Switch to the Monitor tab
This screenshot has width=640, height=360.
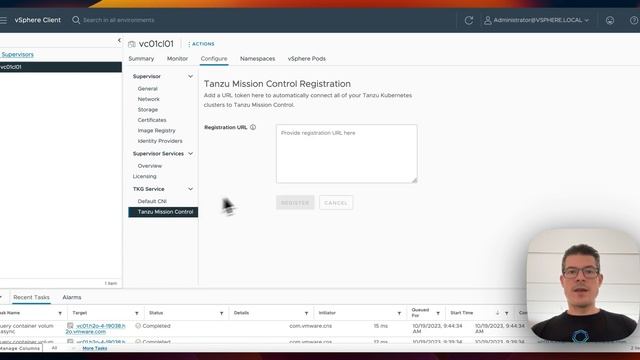click(x=177, y=59)
